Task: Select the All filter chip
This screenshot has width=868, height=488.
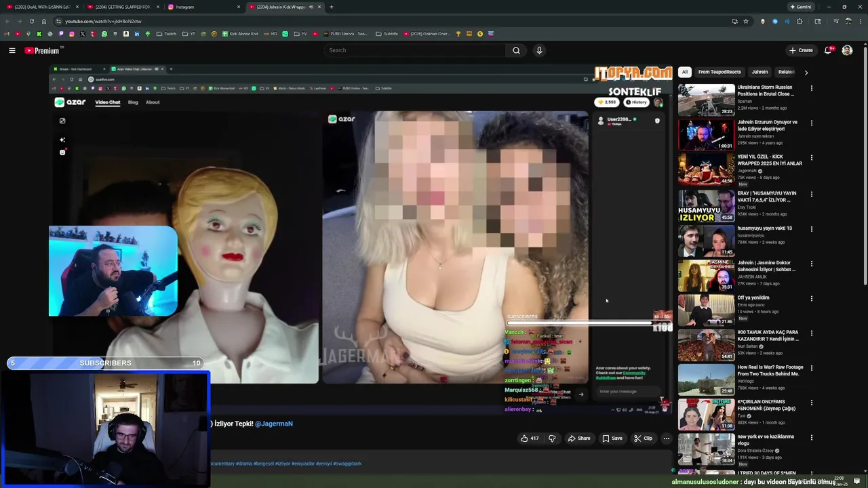Action: coord(685,72)
